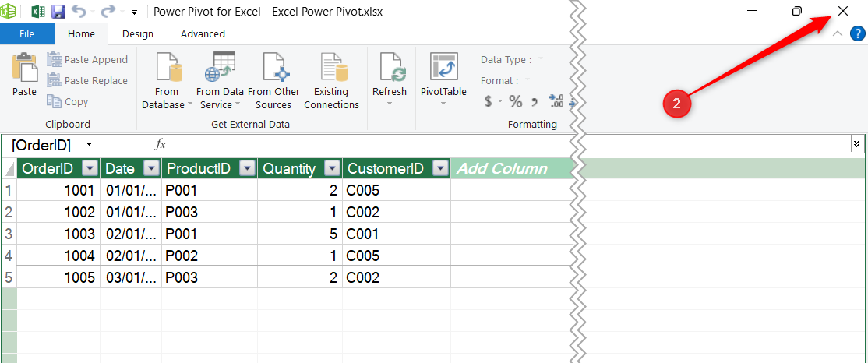
Task: Open the fx insert function button
Action: click(160, 144)
